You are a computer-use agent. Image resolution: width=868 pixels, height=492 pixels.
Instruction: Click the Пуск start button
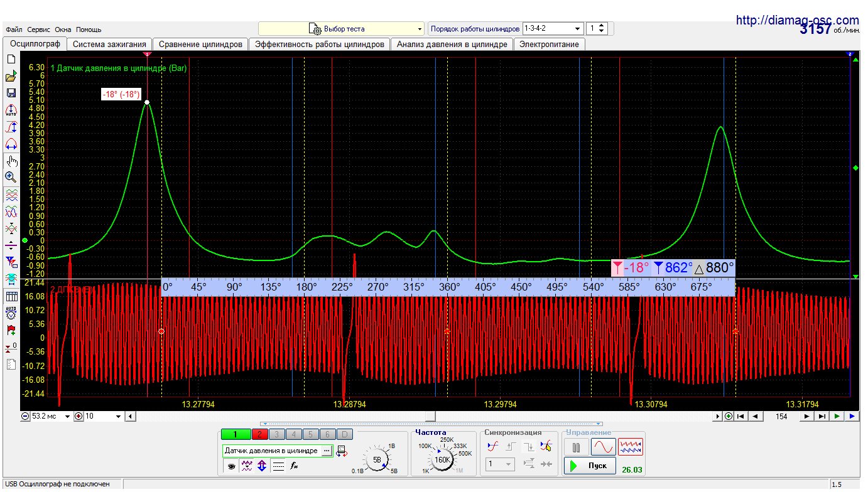point(590,466)
